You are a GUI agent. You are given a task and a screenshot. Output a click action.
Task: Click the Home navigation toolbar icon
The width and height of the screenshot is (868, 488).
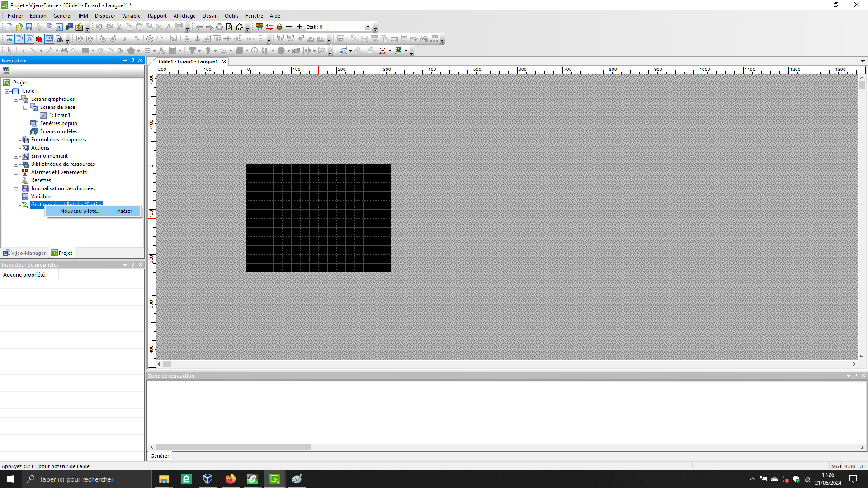[x=239, y=27]
